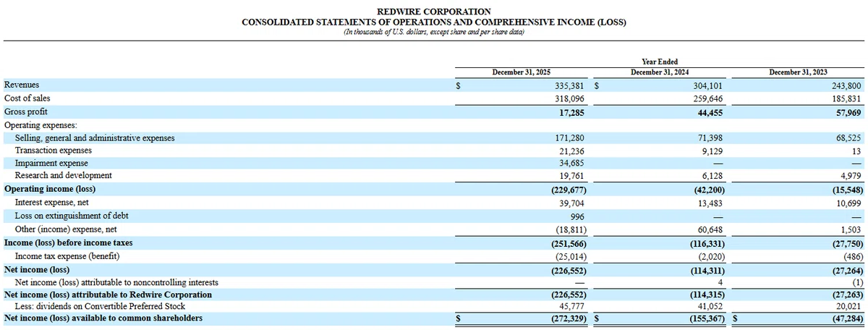Click cost of sales value 259,646

(x=707, y=98)
